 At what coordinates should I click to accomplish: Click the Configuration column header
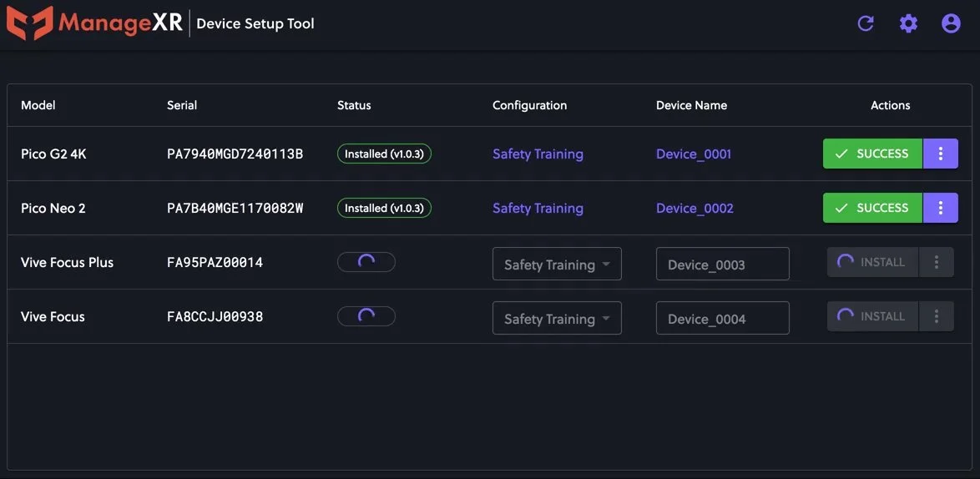pyautogui.click(x=529, y=105)
